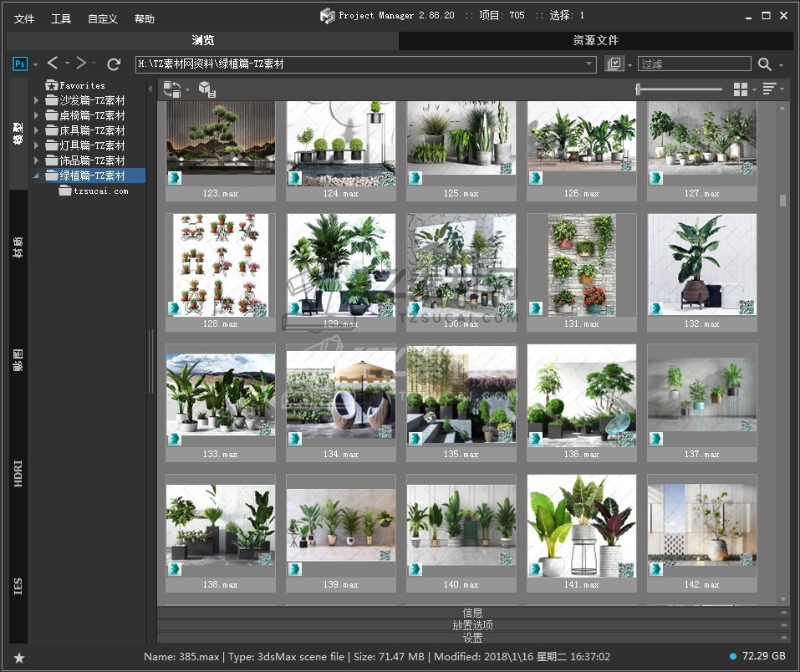Click the Photoshop (Ps) icon

(x=20, y=64)
